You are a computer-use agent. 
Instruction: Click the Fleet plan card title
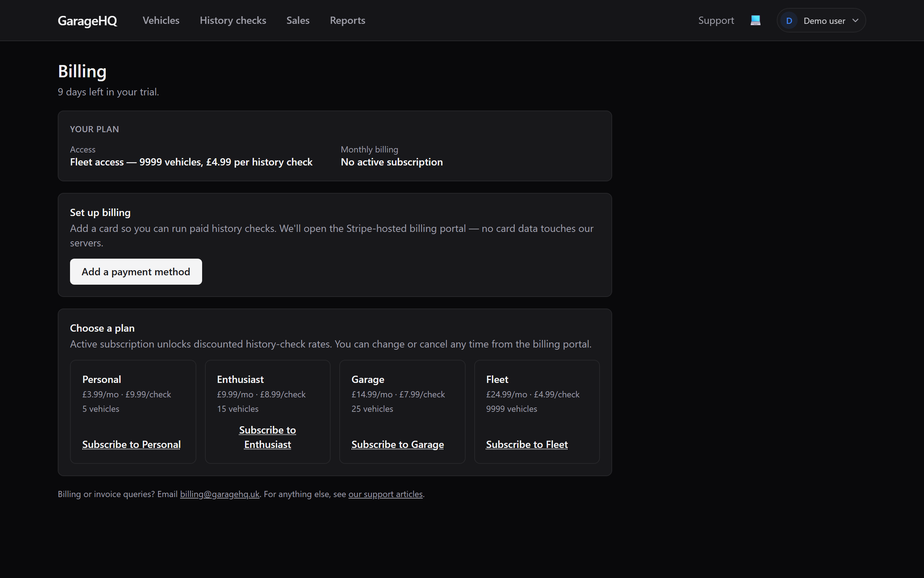tap(497, 379)
